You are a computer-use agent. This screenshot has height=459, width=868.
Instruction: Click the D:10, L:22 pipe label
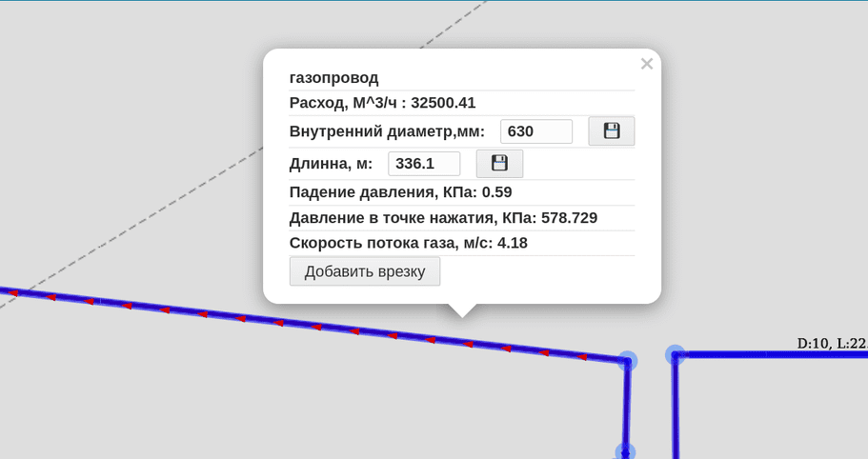pyautogui.click(x=831, y=343)
